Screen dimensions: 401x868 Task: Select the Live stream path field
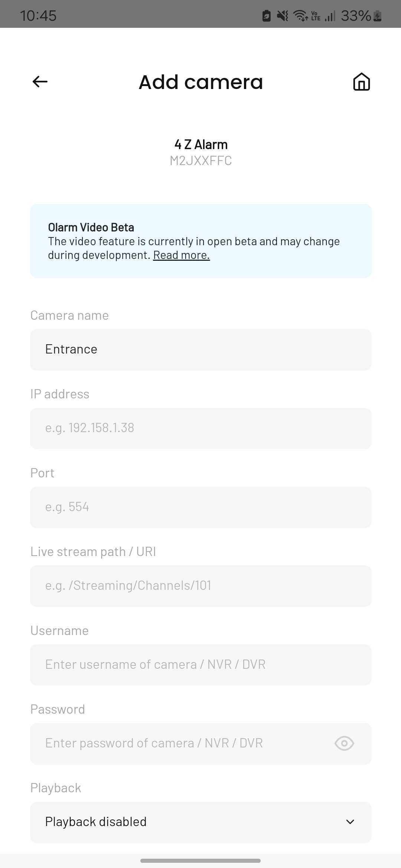[201, 586]
